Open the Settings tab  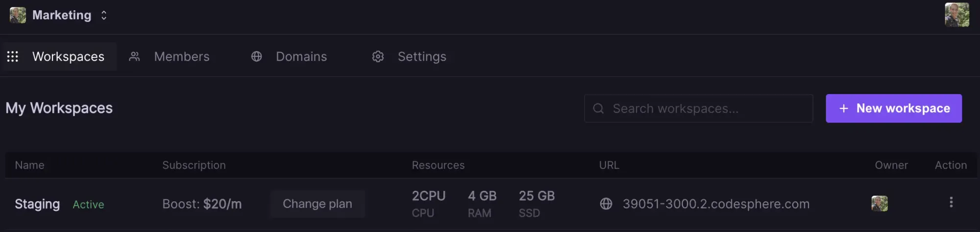421,56
